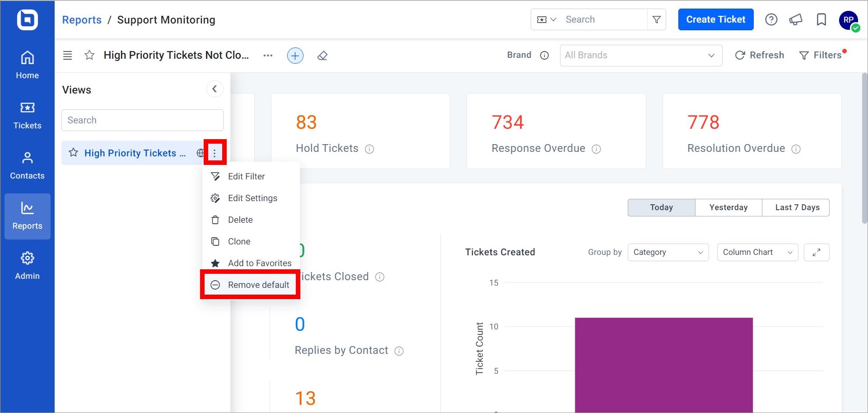The image size is (868, 413).
Task: Open the help question mark icon
Action: point(771,19)
